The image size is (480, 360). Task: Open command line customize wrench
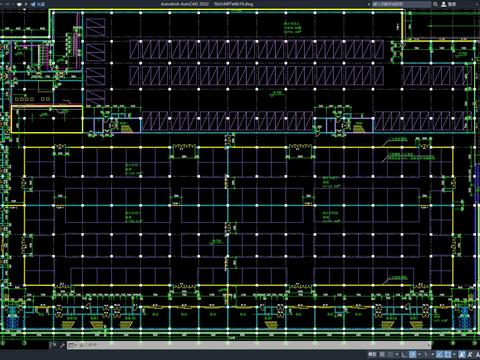62,345
